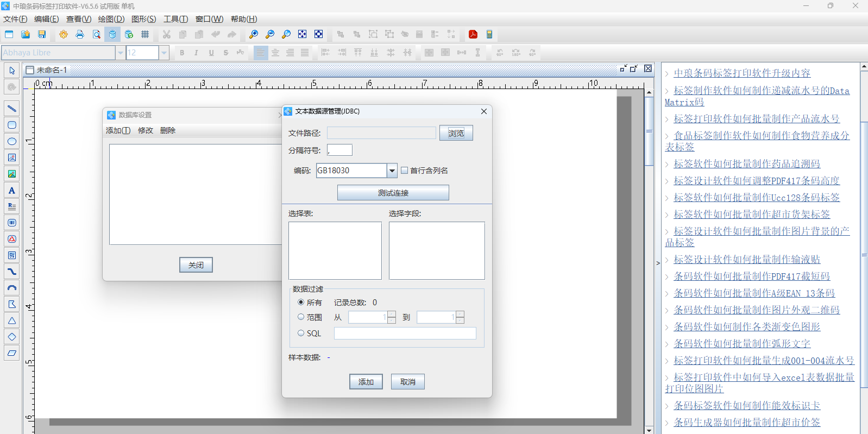Expand the GB18030 encoding dropdown
This screenshot has width=868, height=434.
point(392,171)
